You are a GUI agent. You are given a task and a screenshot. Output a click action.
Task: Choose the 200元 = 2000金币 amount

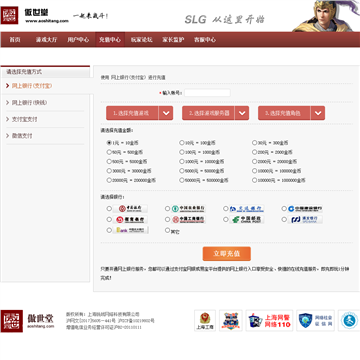(x=254, y=152)
